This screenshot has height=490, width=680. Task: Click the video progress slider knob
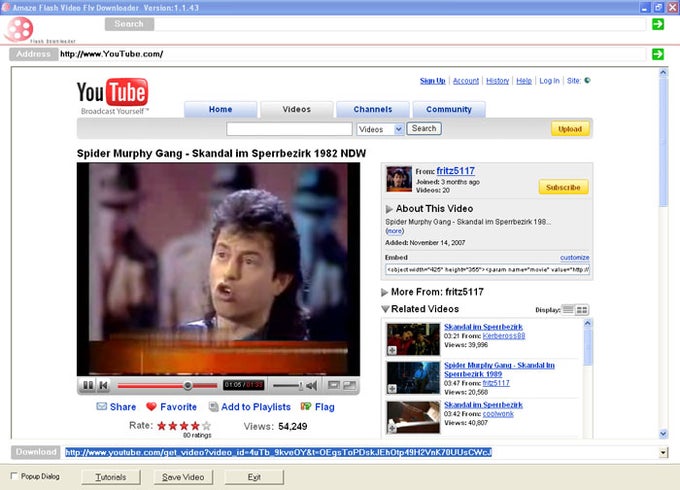click(x=187, y=385)
